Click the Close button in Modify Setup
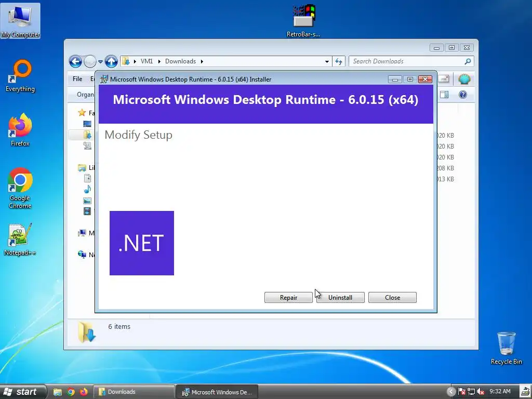 coord(393,298)
